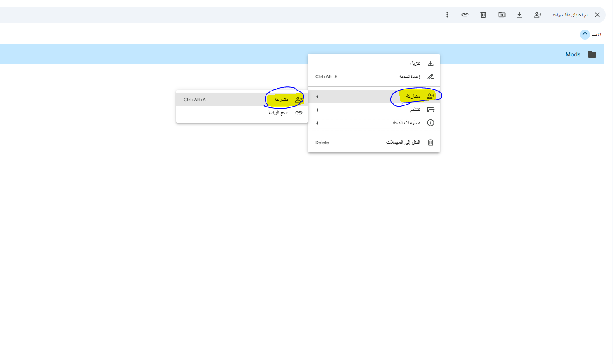Screen dimensions: 613x364
Task: Click the تم اختيار ملف واحد selection label
Action: (570, 15)
